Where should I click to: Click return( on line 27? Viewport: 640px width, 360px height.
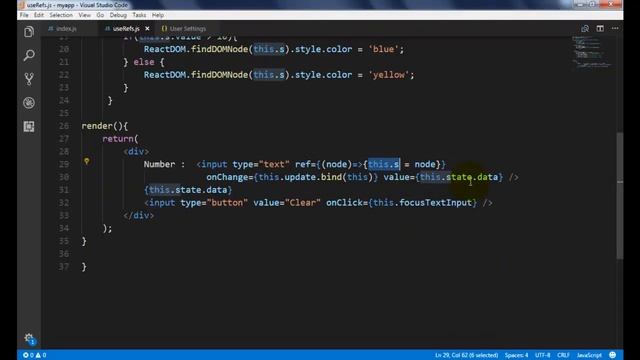coord(120,139)
